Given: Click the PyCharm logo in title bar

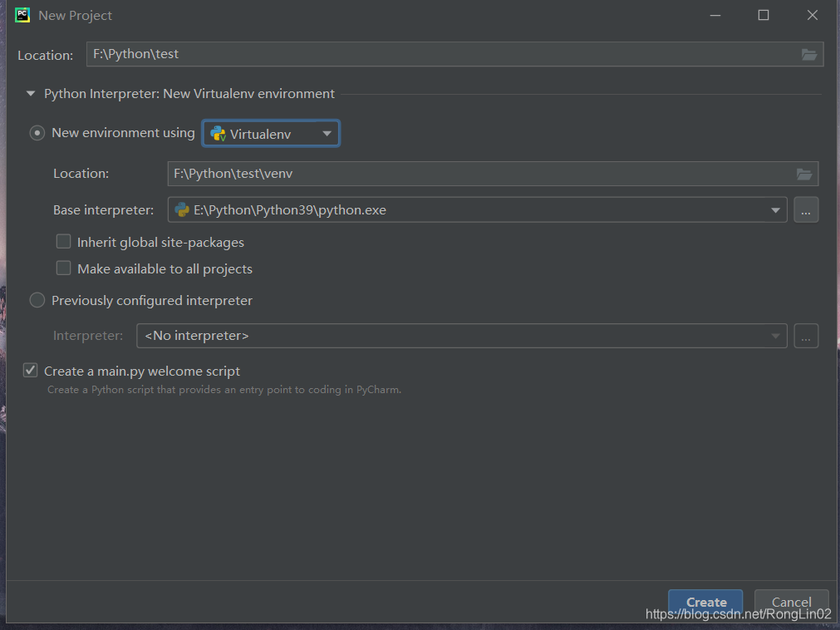Looking at the screenshot, I should point(22,15).
